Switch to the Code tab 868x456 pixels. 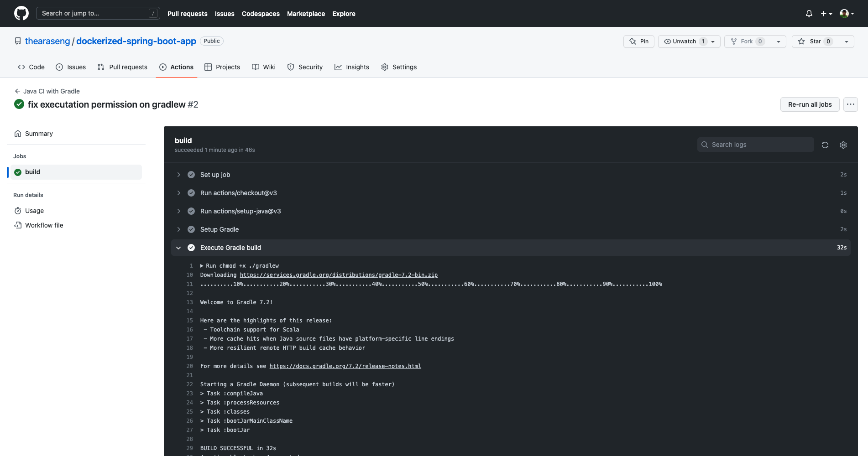[31, 67]
